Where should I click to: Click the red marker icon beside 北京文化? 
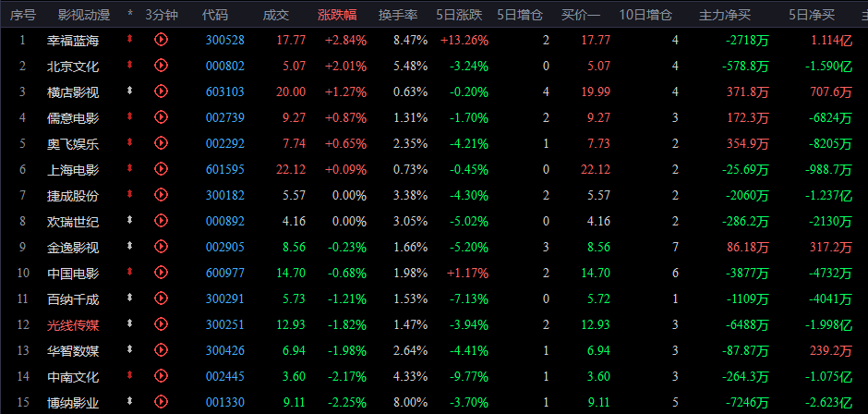(130, 65)
